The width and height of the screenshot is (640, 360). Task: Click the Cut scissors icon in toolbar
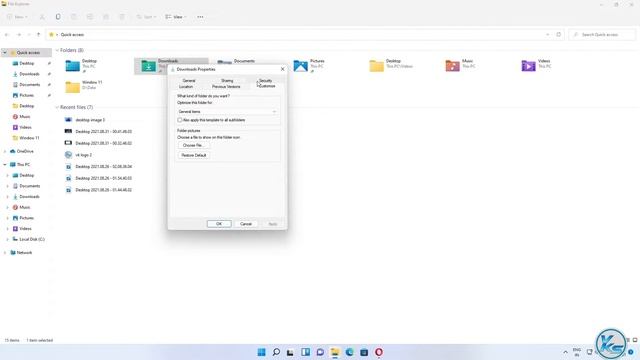pos(42,17)
